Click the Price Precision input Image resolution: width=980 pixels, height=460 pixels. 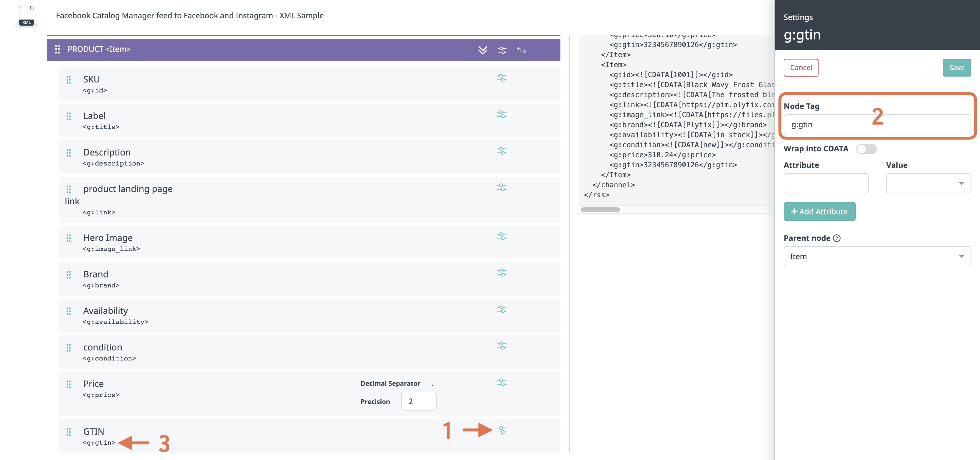point(418,401)
